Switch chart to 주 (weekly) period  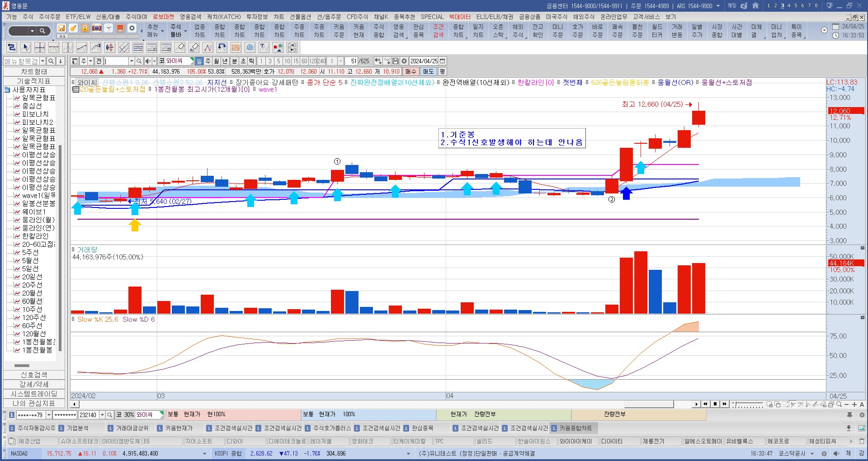point(208,61)
